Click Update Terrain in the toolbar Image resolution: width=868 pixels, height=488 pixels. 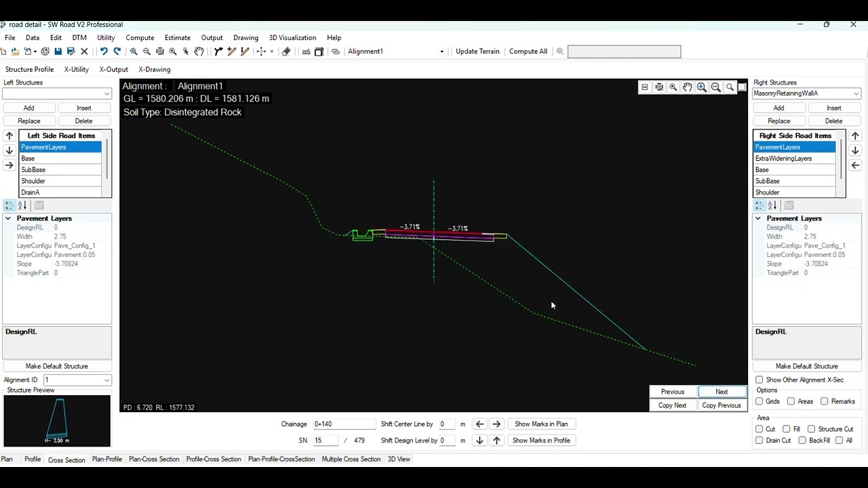(x=477, y=52)
